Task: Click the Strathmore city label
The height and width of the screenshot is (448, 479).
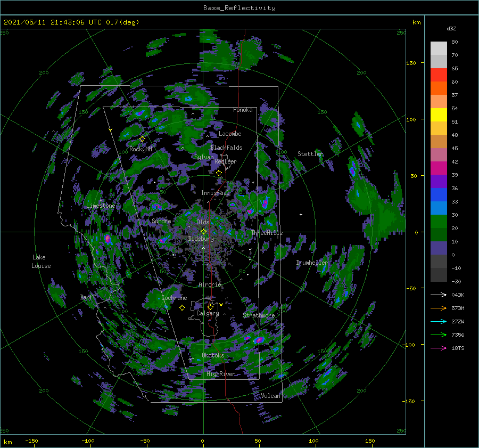Action: 259,315
